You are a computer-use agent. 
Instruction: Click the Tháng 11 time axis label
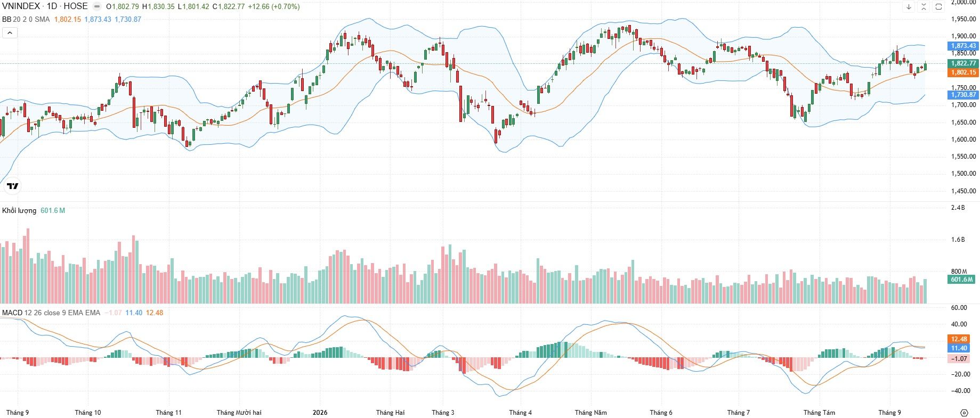coord(168,413)
